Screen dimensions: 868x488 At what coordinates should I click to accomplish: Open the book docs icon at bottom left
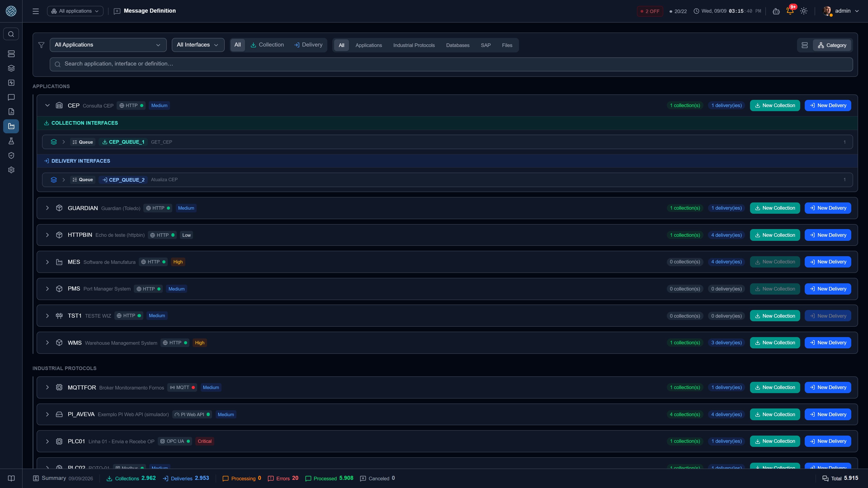pos(11,478)
